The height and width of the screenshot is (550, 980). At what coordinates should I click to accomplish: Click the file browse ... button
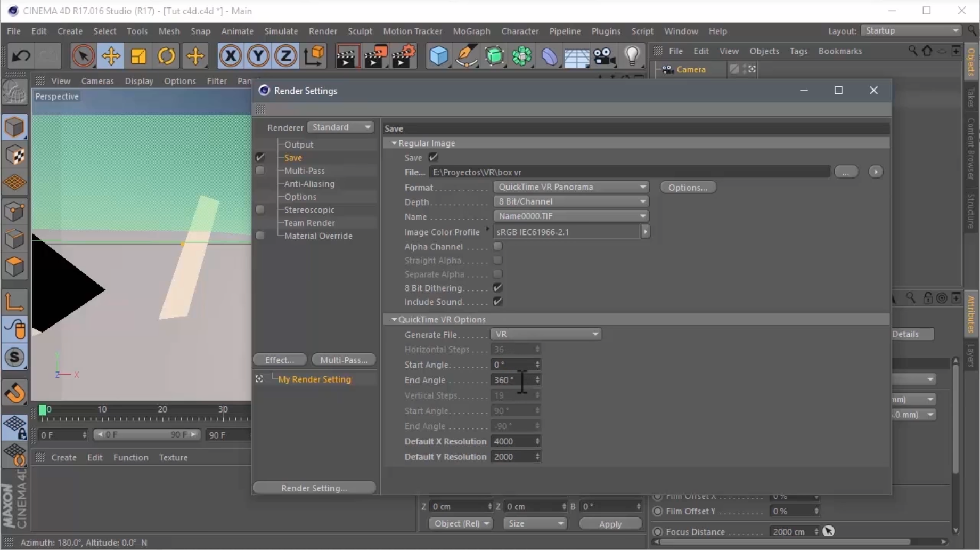tap(846, 172)
